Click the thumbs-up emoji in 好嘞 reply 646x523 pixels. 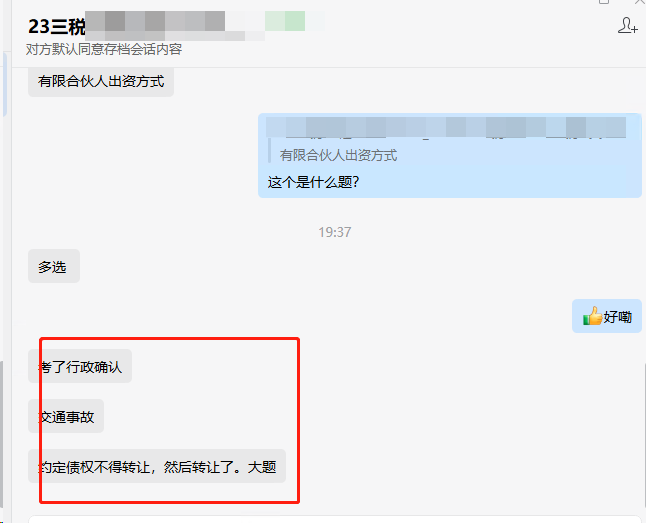pyautogui.click(x=592, y=316)
